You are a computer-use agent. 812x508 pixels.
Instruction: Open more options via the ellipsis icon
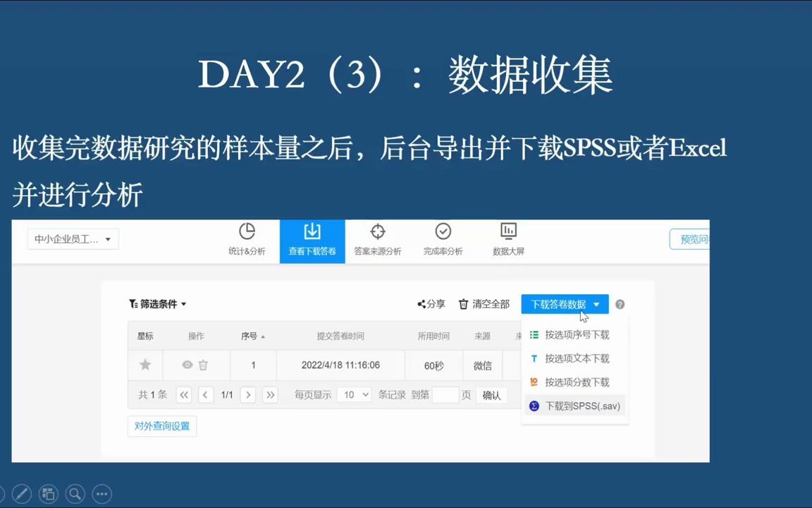(x=101, y=493)
